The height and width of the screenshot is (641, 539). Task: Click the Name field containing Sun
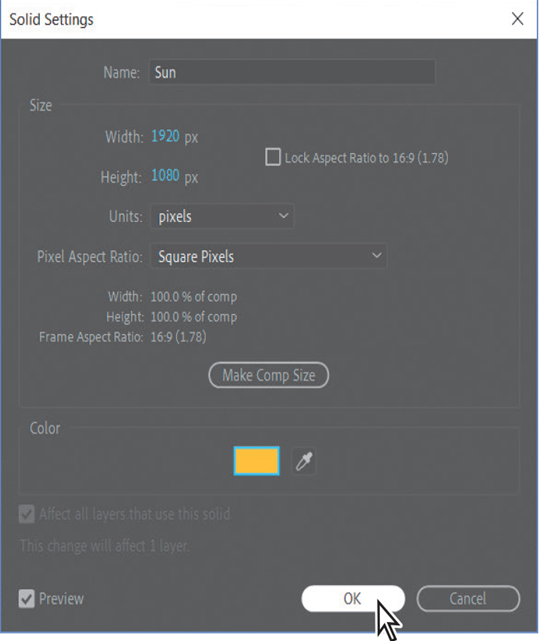pyautogui.click(x=292, y=72)
